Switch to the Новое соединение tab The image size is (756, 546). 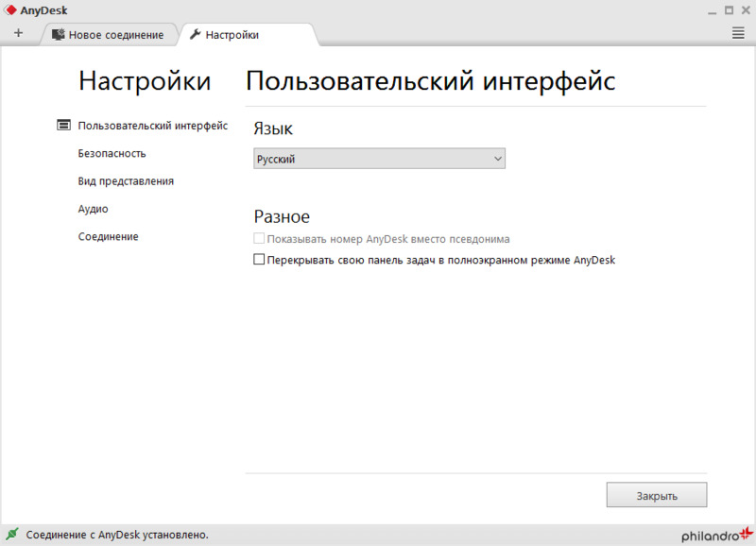point(109,35)
